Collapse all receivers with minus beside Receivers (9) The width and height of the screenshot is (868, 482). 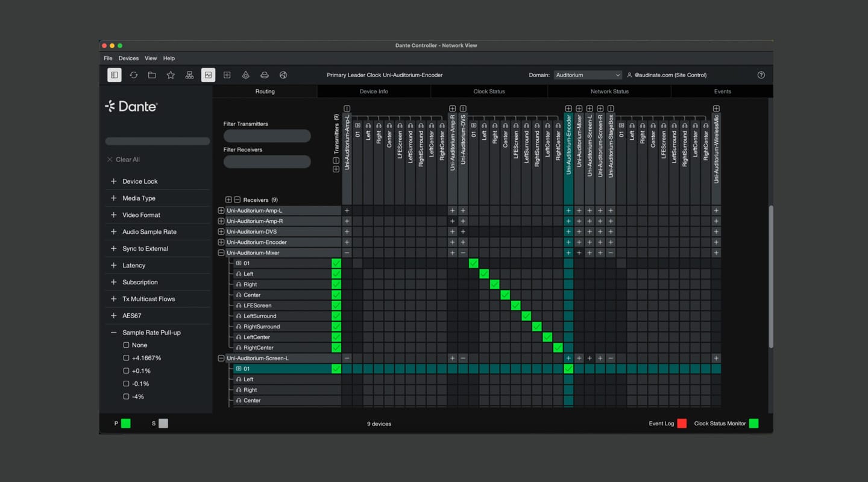click(237, 200)
